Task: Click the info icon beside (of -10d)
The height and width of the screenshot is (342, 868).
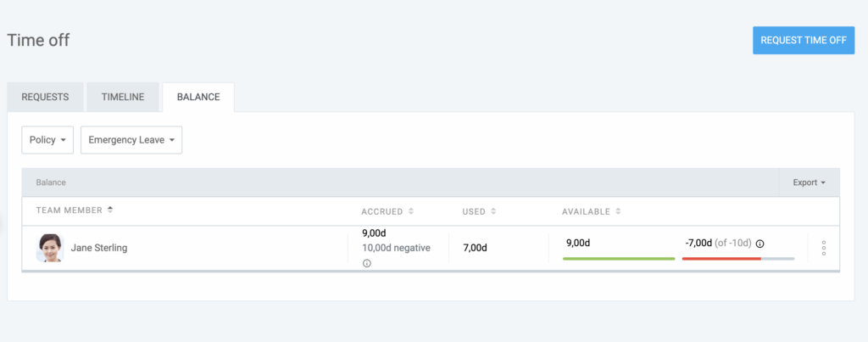Action: [759, 244]
